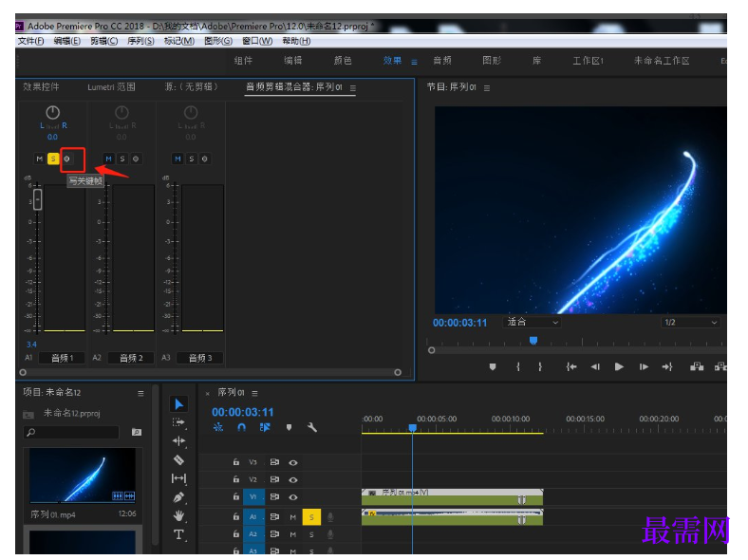Select the Type tool
The width and height of the screenshot is (748, 560).
[x=178, y=534]
